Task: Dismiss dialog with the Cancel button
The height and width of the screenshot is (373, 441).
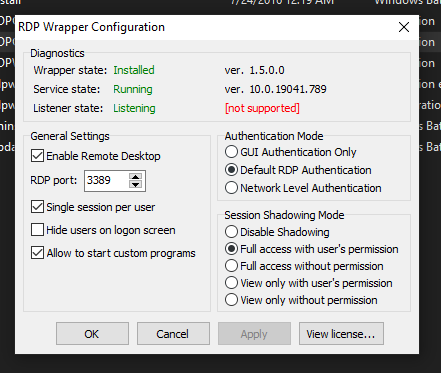Action: 173,333
